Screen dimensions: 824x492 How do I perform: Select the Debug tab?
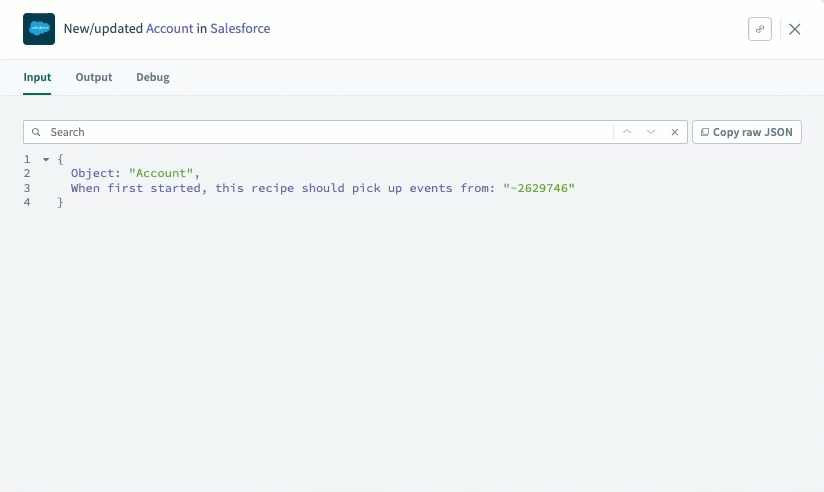tap(153, 77)
